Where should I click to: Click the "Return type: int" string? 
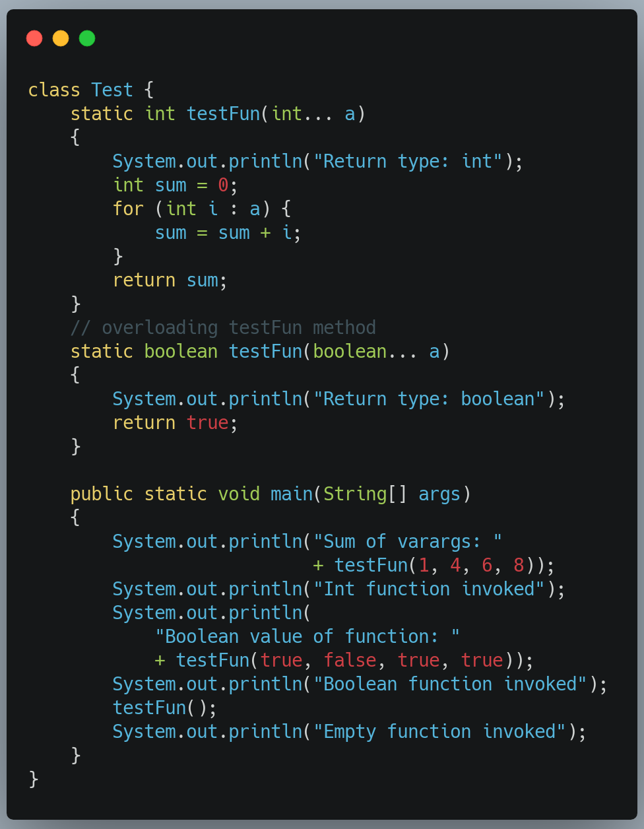tap(408, 161)
